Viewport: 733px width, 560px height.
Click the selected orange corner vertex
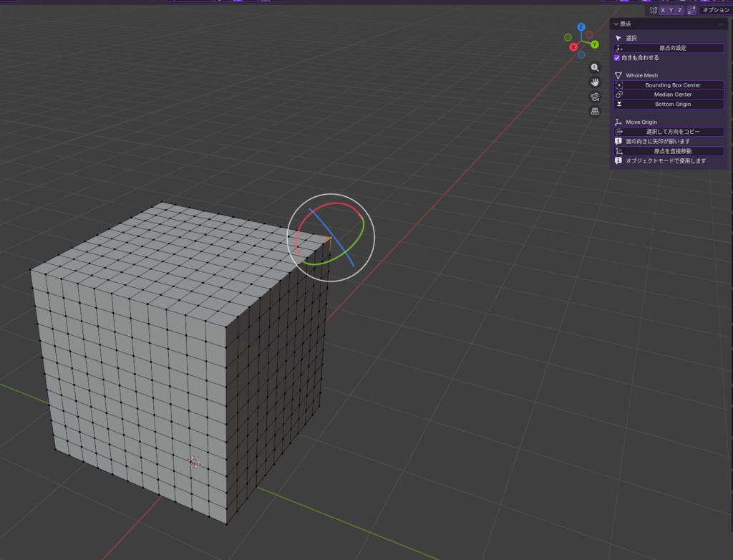pos(331,238)
